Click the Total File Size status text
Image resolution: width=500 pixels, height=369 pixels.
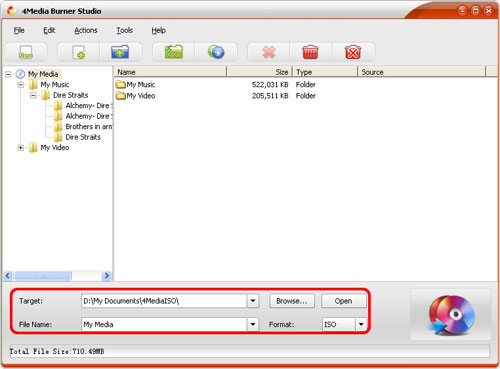[57, 351]
